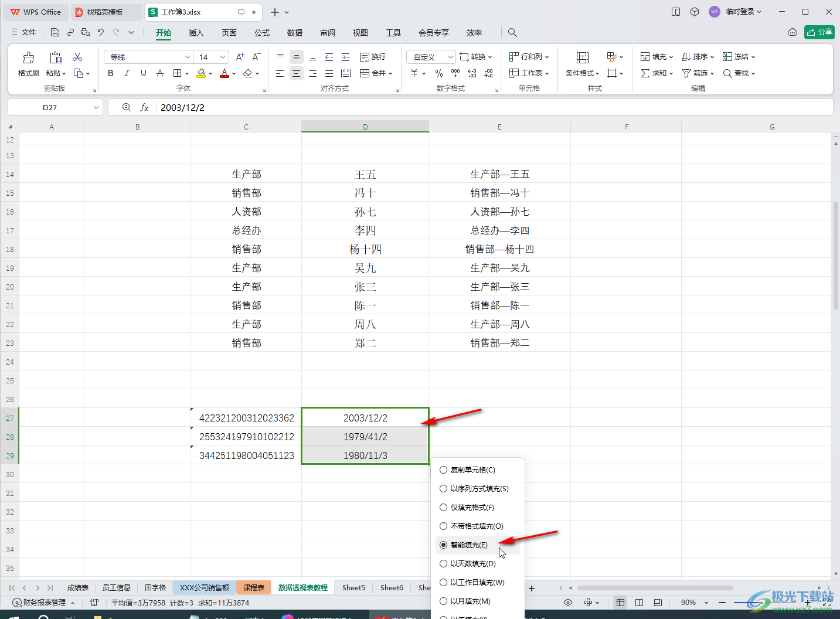Toggle italic formatting

(x=127, y=73)
